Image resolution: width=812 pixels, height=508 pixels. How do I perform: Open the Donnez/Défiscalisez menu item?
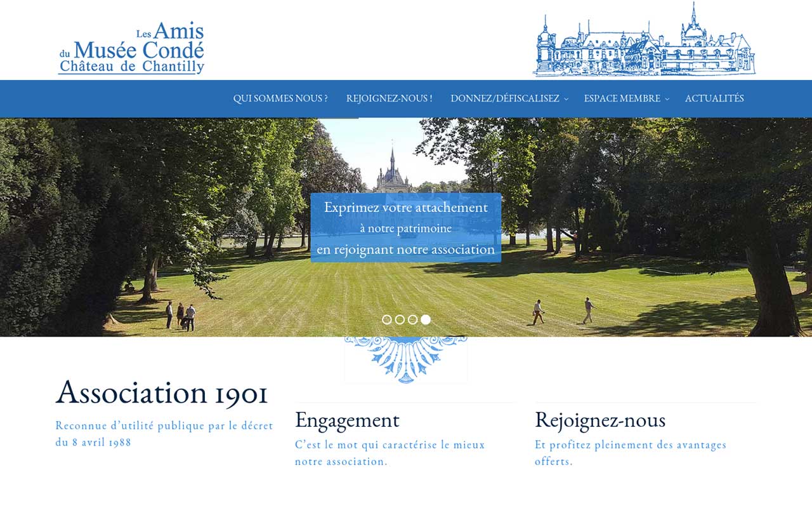(505, 98)
